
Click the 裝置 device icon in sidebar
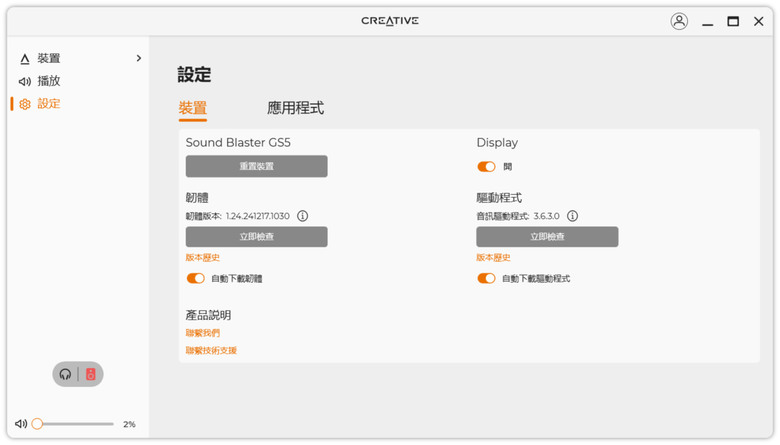[25, 59]
